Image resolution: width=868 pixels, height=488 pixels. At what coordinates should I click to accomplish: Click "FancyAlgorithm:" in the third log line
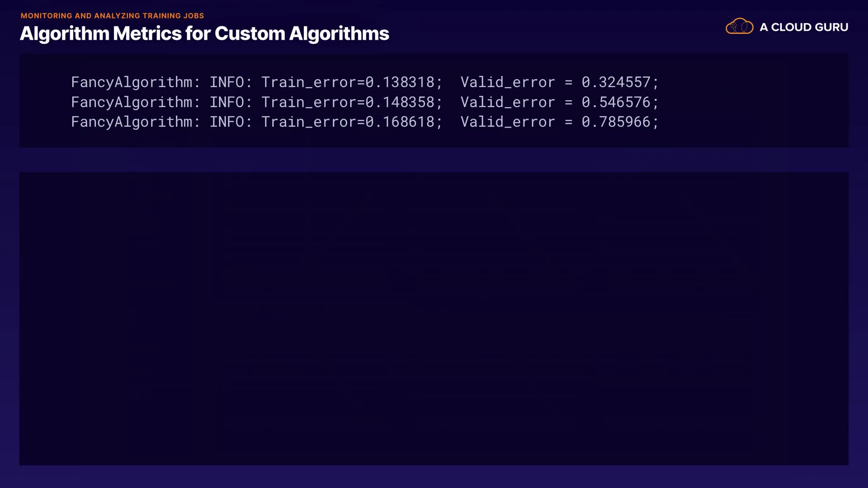click(135, 122)
